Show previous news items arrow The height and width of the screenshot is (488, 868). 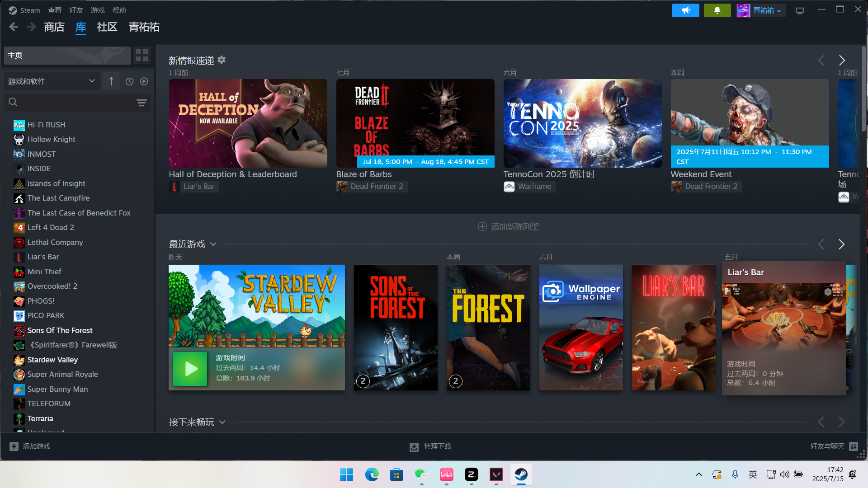(821, 60)
